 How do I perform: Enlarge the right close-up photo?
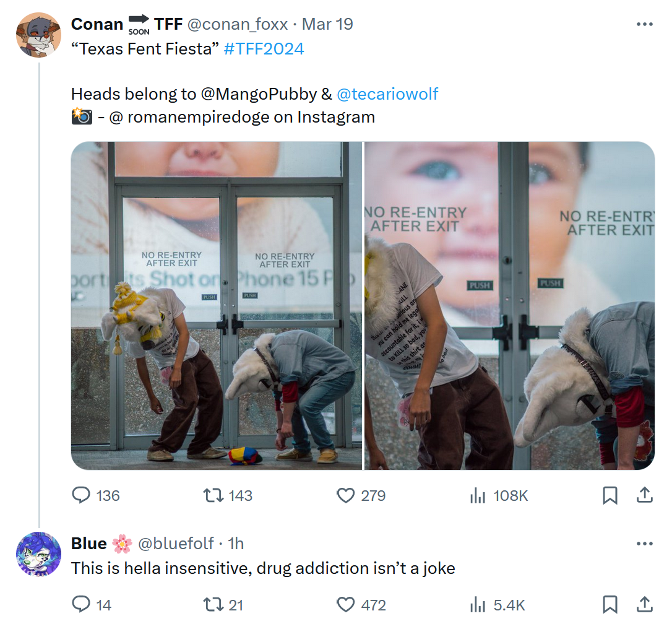[x=509, y=305]
